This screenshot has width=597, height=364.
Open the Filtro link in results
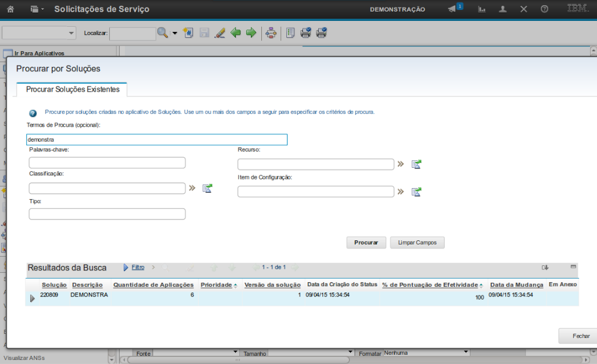138,268
